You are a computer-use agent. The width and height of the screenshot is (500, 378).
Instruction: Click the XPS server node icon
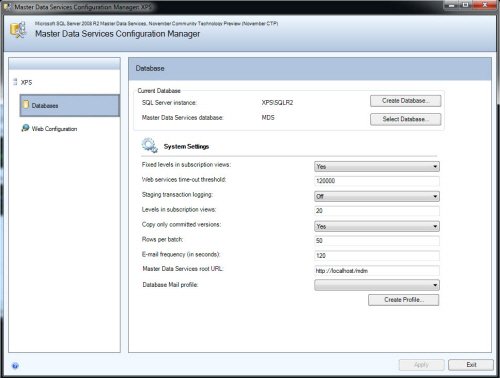pos(15,82)
